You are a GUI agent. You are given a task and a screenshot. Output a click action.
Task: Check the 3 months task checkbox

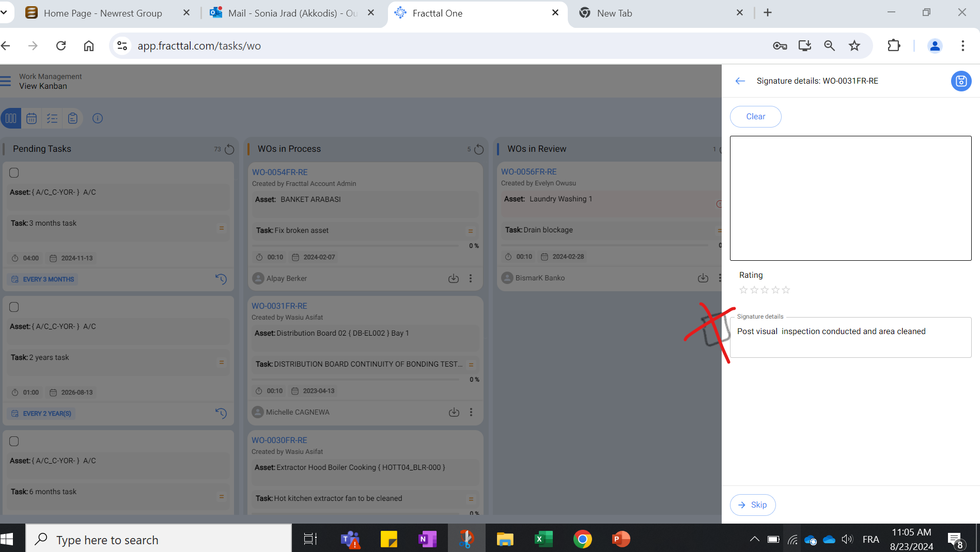(14, 173)
